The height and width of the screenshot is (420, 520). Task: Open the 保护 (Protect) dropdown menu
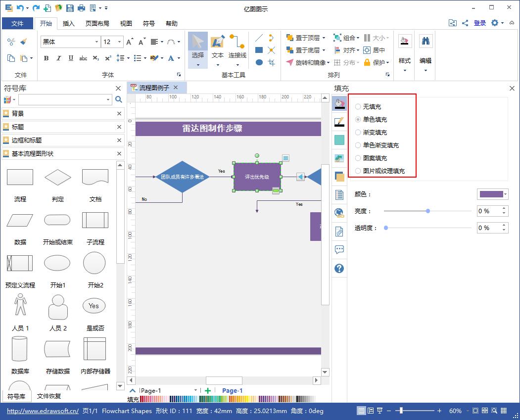389,63
